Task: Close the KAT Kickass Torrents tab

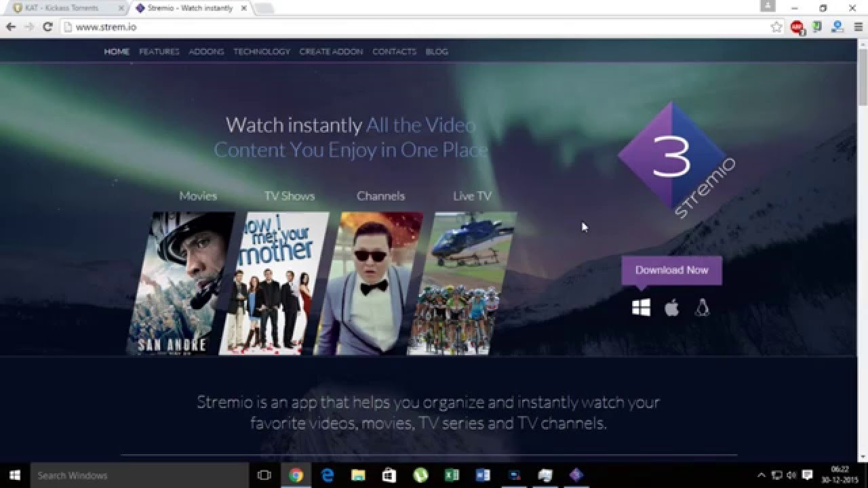Action: pos(121,8)
